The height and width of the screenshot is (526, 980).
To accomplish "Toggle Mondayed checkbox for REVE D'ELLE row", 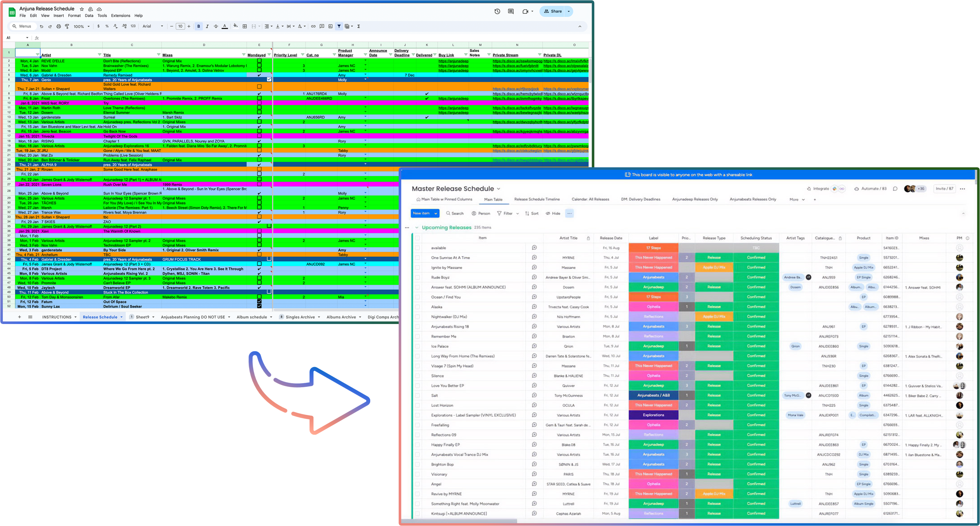I will point(259,61).
